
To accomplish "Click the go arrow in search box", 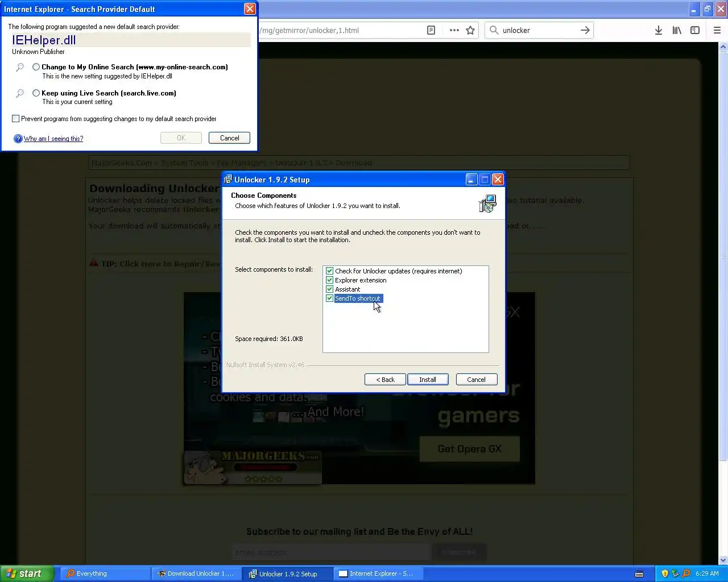I will [585, 30].
